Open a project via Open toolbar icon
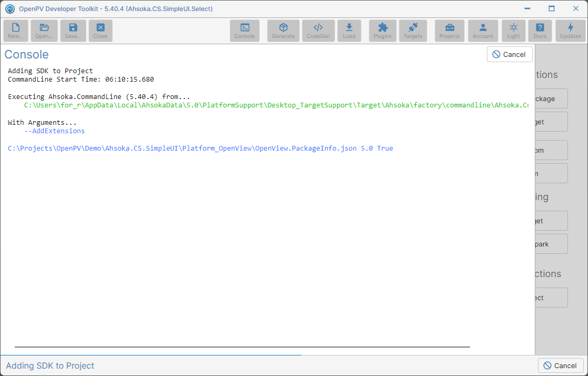 pyautogui.click(x=44, y=31)
